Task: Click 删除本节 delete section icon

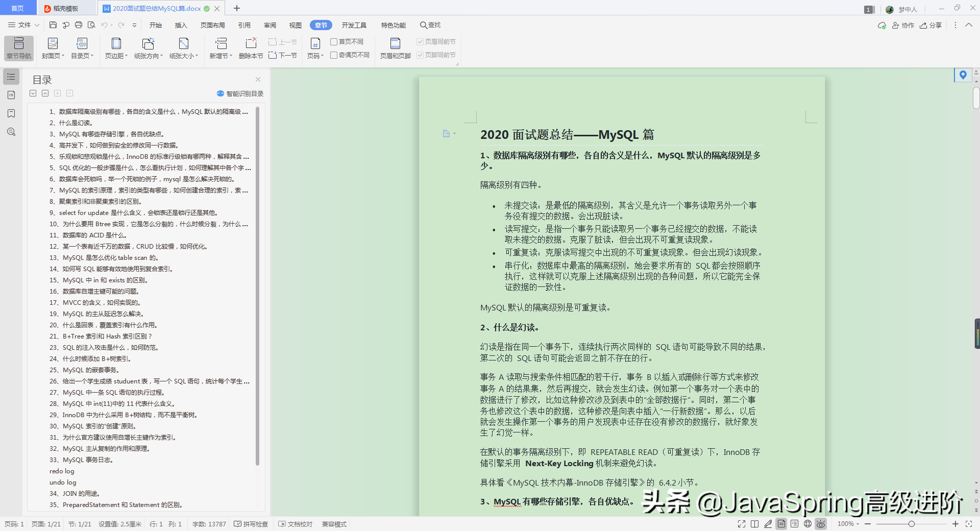Action: coord(251,48)
